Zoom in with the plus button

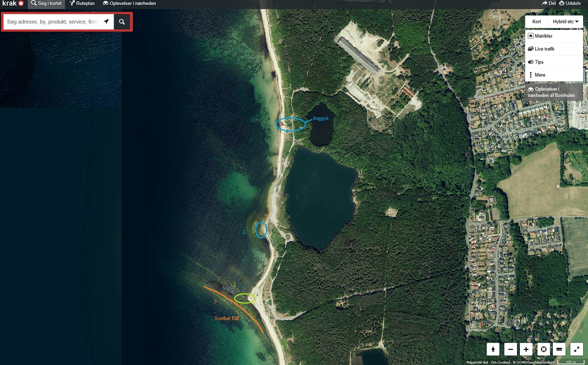(526, 349)
